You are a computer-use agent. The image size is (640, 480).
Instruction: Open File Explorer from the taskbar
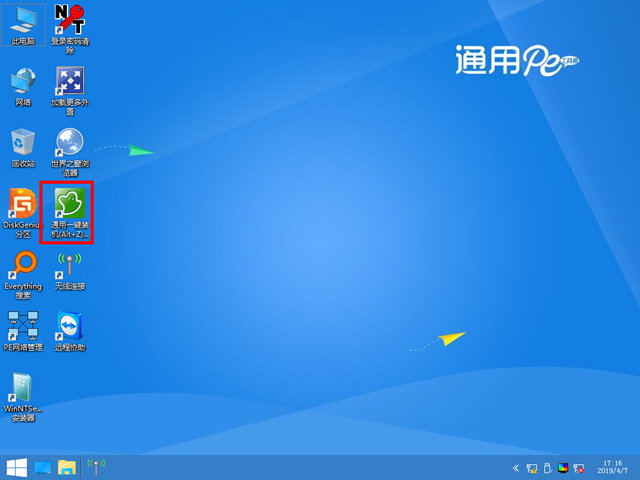pyautogui.click(x=67, y=467)
